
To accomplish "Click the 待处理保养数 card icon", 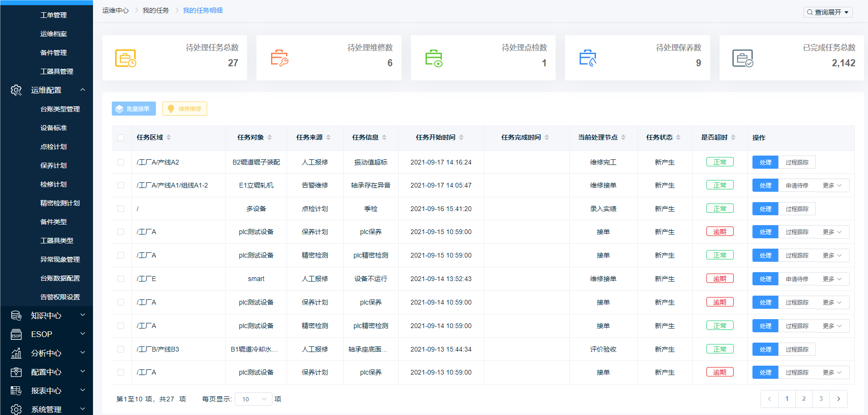I will click(588, 58).
